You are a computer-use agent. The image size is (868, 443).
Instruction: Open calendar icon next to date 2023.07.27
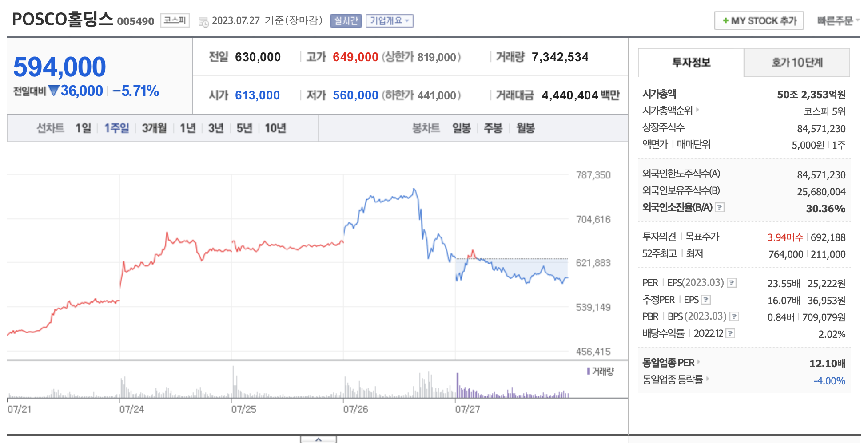203,22
